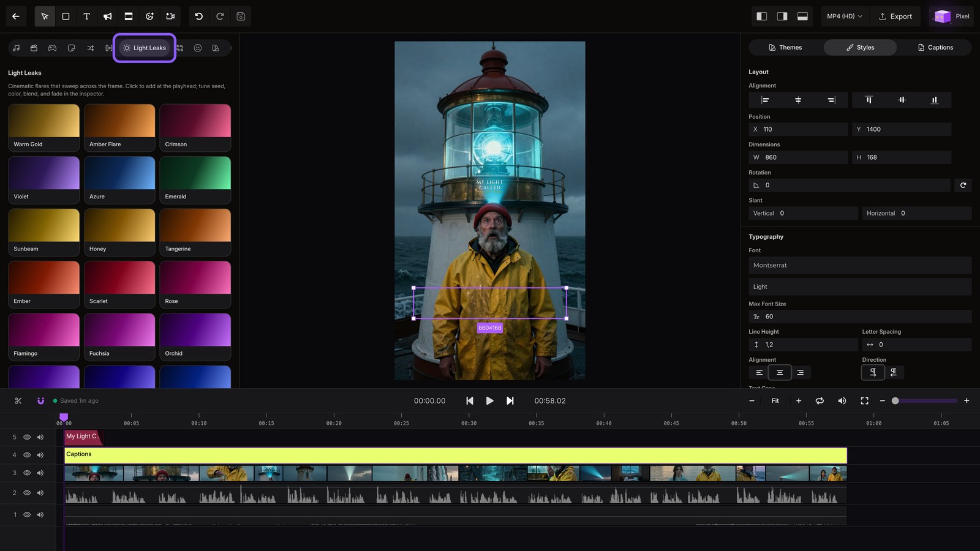
Task: Open the Montserrat font dropdown
Action: click(860, 265)
